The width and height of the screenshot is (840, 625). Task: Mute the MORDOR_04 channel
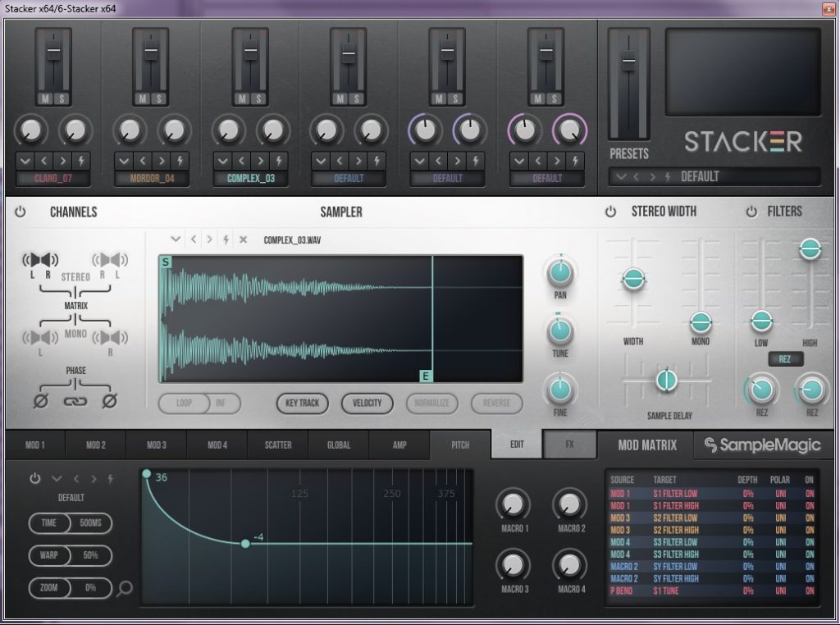coord(143,99)
